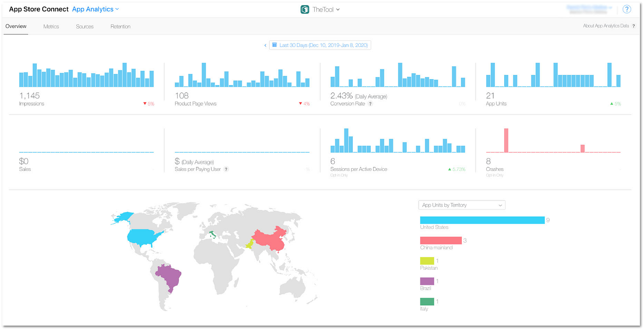The width and height of the screenshot is (644, 330).
Task: Click Sales per Paying User label
Action: tap(198, 170)
